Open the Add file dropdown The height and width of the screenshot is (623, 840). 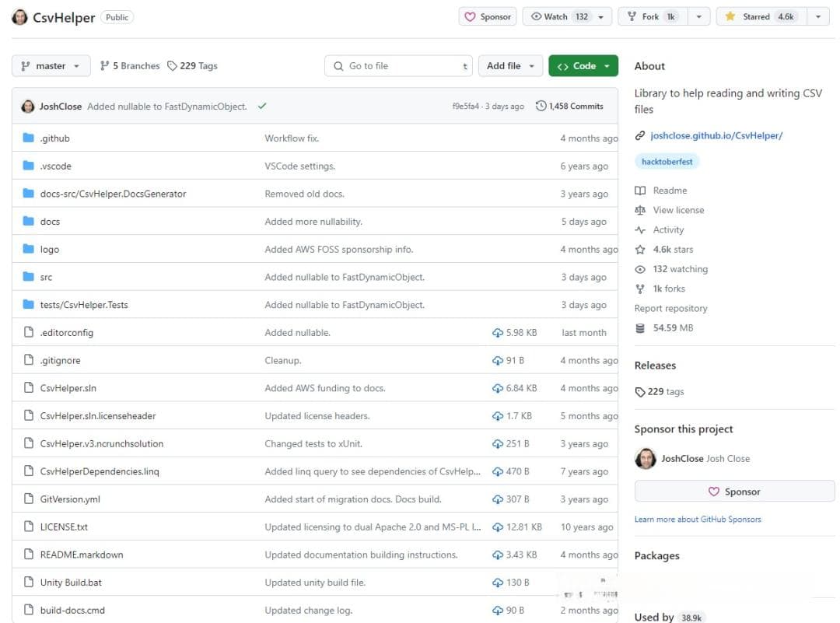click(510, 66)
